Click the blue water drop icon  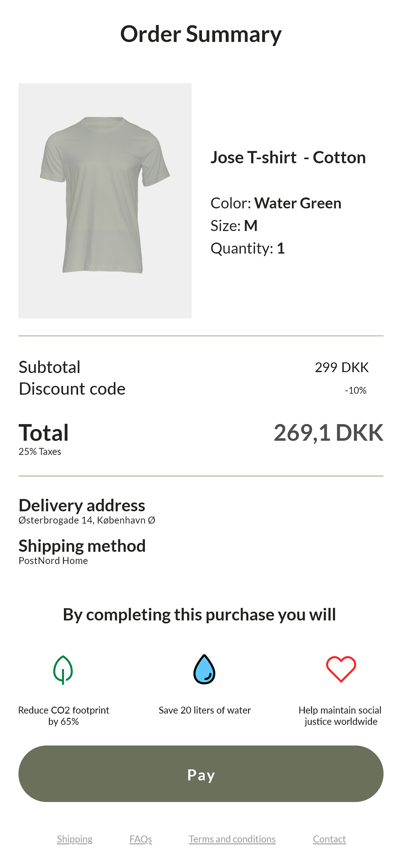point(204,670)
